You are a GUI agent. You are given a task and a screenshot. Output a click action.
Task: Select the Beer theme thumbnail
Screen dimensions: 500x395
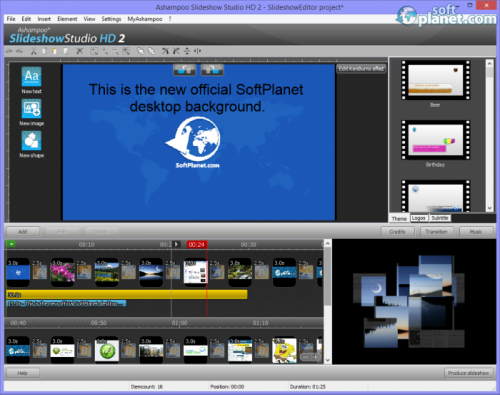tap(436, 80)
